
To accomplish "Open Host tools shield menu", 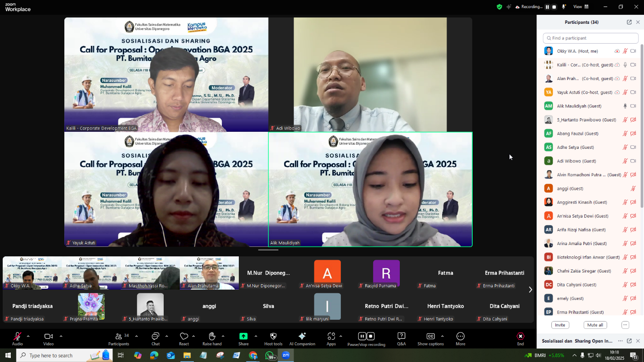I will 273,339.
